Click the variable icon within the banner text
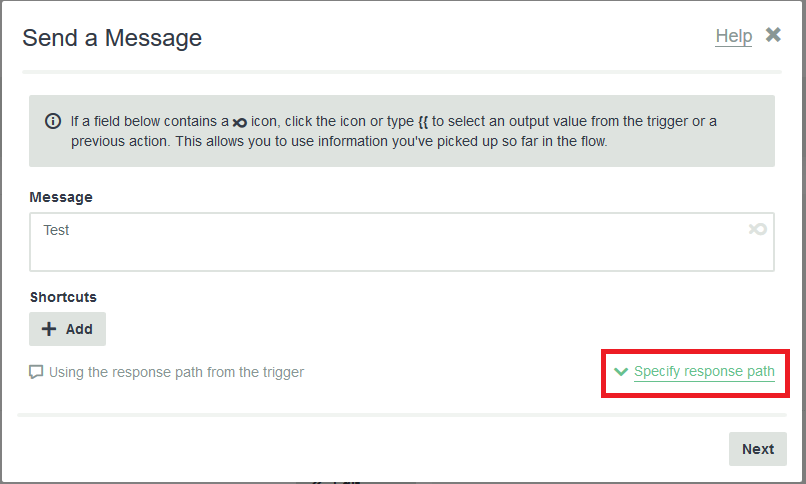 [240, 122]
